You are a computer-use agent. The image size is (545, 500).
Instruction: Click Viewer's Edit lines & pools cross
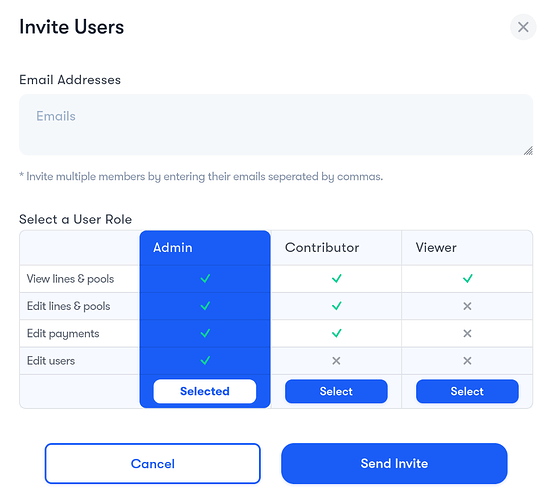pyautogui.click(x=467, y=306)
